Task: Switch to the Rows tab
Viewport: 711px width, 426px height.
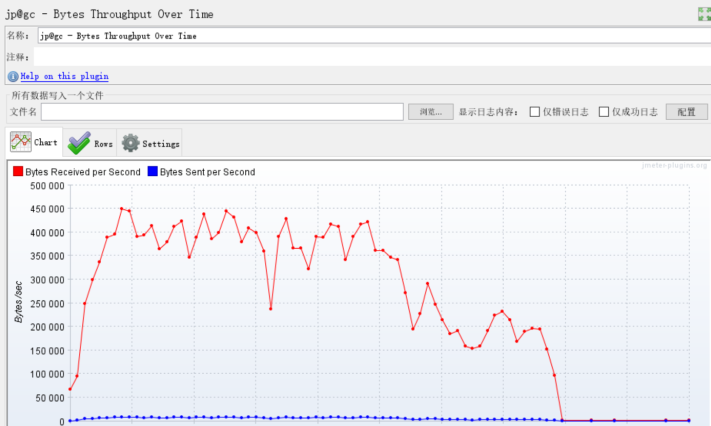Action: click(x=90, y=143)
